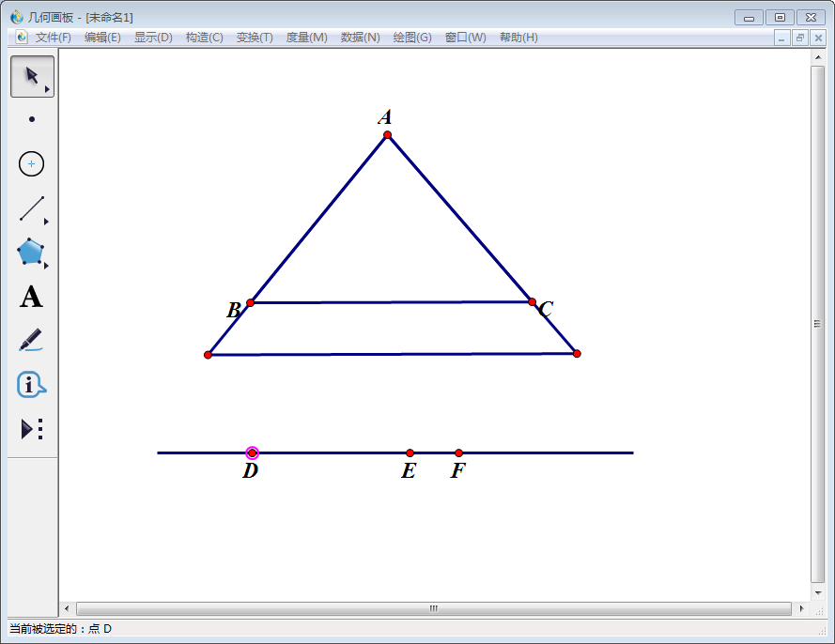835x644 pixels.
Task: Click the horizontal scrollbar thumb
Action: coord(434,608)
